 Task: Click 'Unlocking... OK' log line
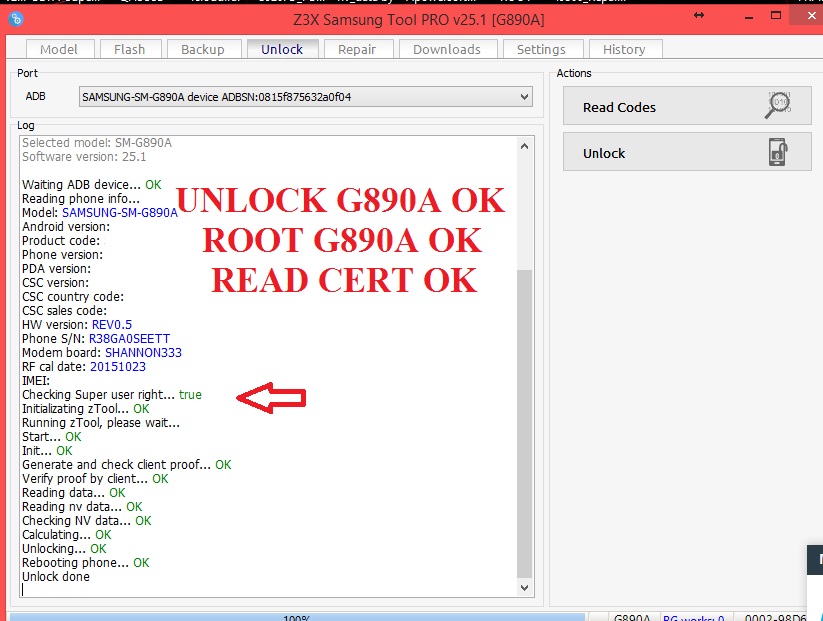[x=64, y=549]
